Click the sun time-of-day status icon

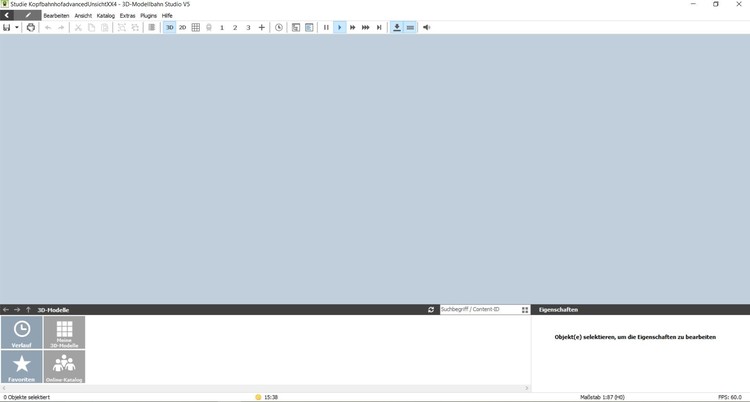tap(258, 397)
